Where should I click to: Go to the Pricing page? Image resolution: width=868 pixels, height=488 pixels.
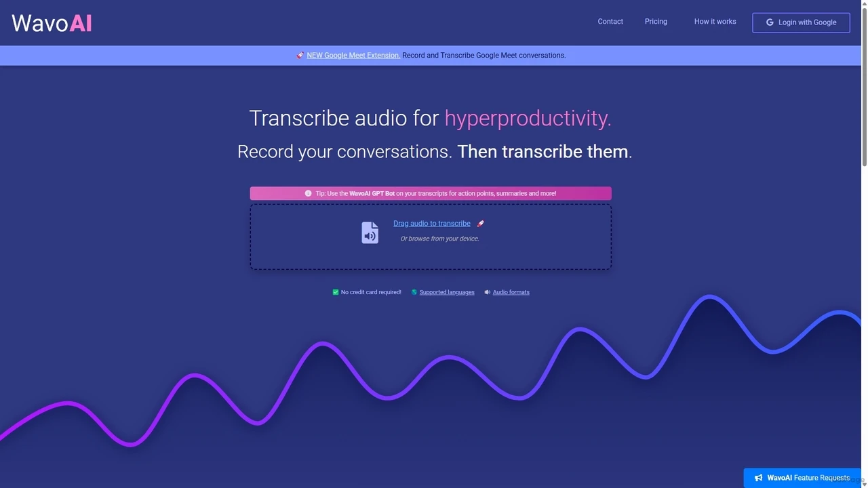tap(656, 22)
